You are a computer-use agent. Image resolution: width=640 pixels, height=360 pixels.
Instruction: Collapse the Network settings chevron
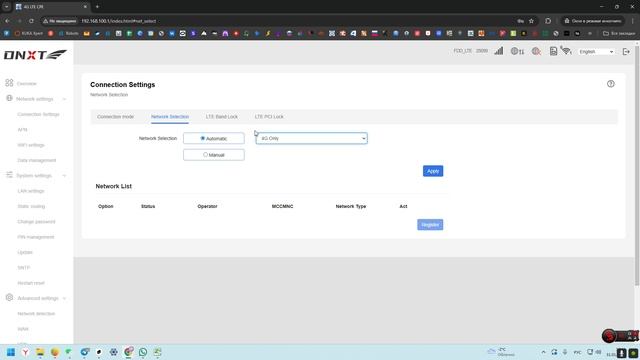point(64,99)
